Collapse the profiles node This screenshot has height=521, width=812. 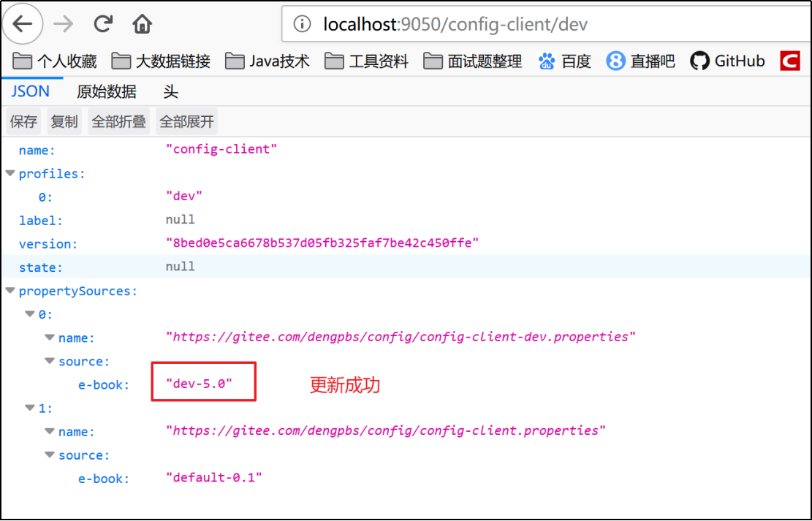click(10, 173)
